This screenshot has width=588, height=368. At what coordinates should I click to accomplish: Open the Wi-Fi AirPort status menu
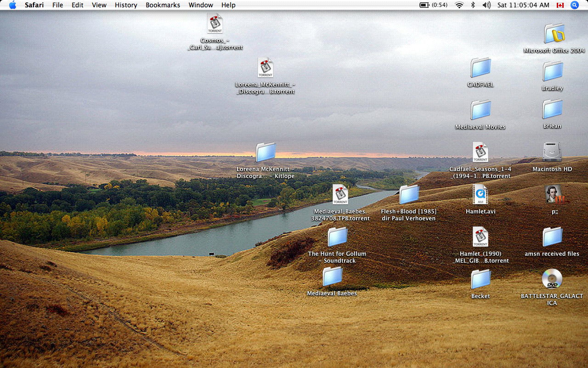459,5
